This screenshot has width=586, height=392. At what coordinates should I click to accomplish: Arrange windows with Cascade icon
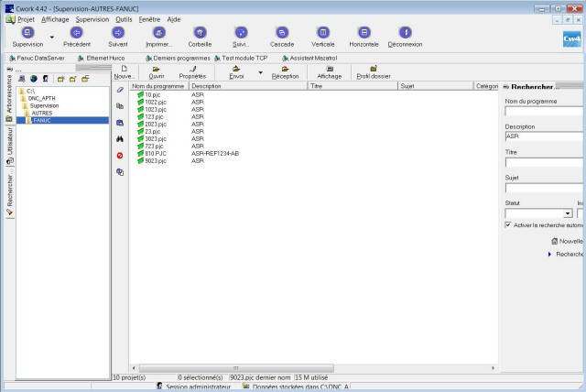tap(281, 32)
